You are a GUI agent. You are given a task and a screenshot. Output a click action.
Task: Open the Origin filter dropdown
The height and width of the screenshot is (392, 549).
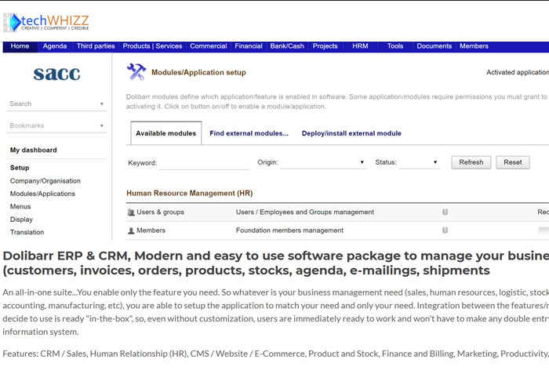click(323, 162)
